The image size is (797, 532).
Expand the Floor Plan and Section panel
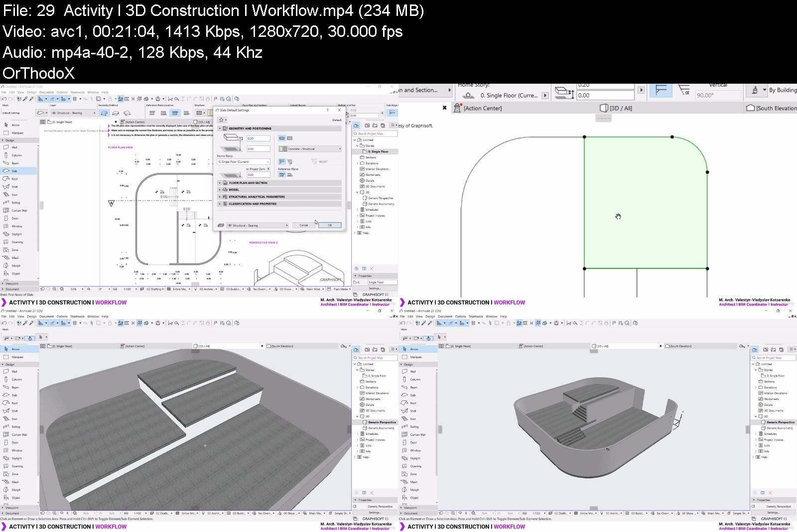click(x=280, y=183)
